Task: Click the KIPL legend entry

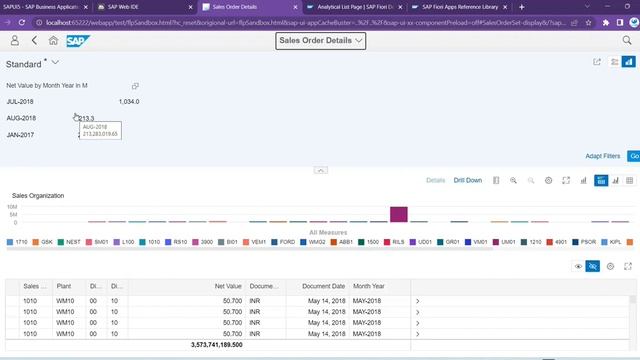Action: pos(611,242)
